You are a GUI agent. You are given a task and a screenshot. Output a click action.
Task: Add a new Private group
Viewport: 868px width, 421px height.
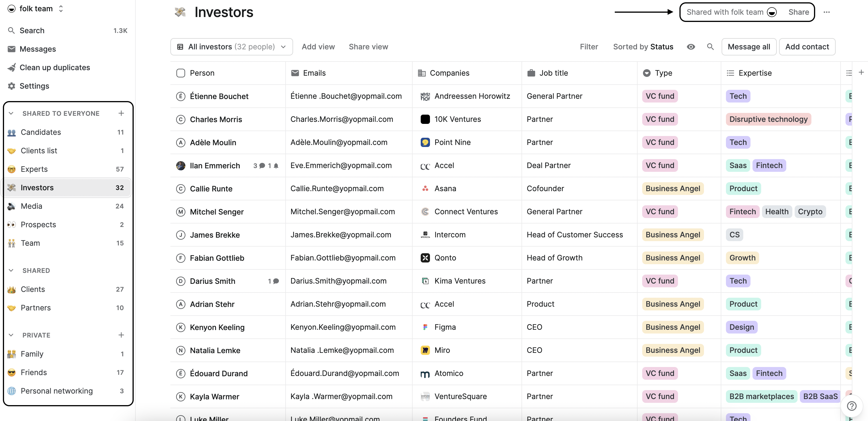click(121, 335)
